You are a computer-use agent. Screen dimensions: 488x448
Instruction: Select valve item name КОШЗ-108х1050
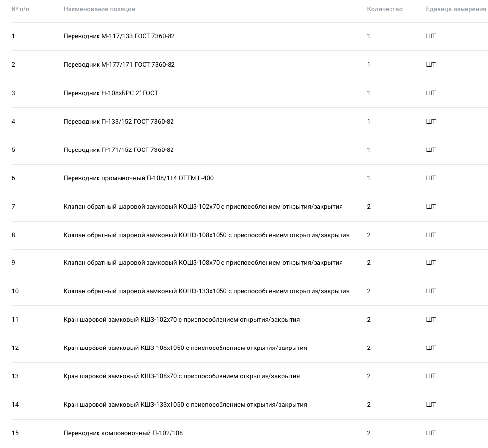[x=207, y=235]
